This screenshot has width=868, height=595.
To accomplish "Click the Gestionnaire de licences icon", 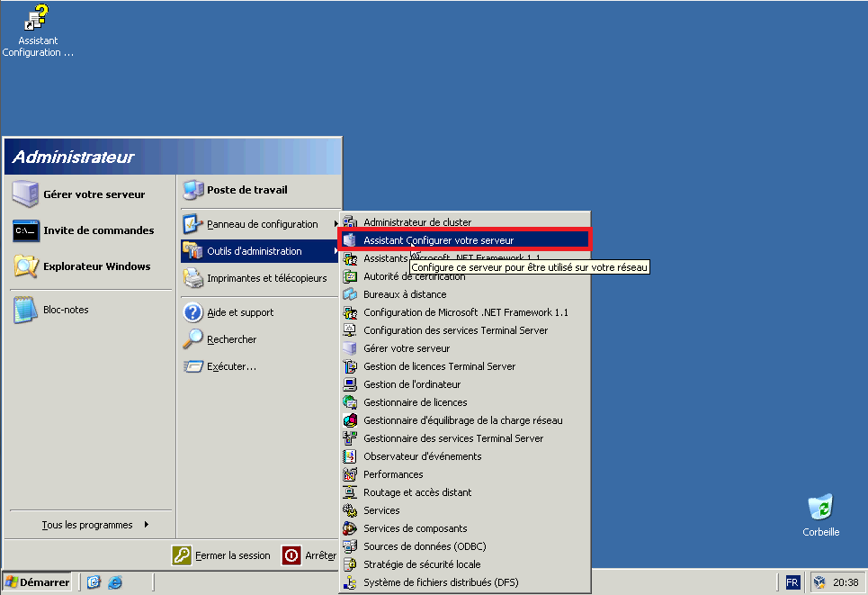I will (350, 402).
